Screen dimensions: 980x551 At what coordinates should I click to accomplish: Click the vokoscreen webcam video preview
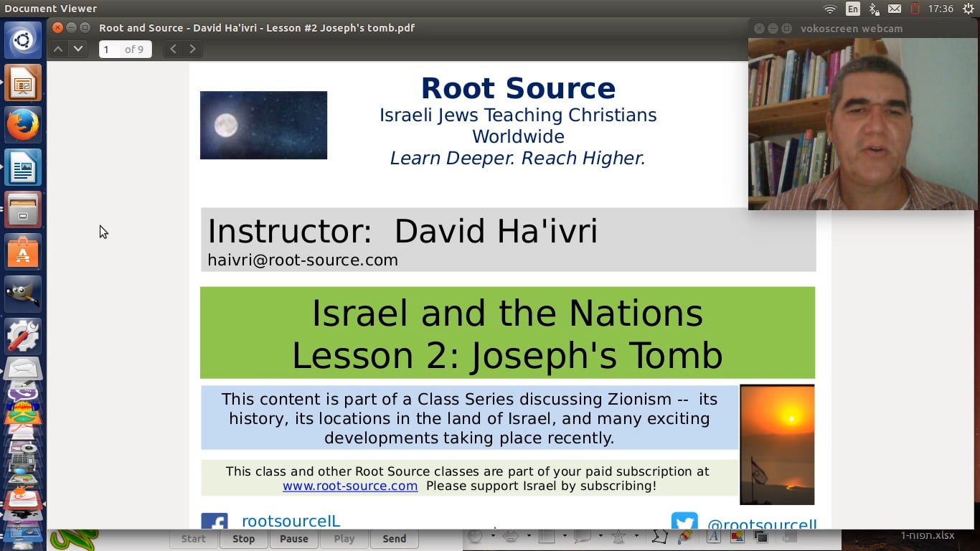863,123
